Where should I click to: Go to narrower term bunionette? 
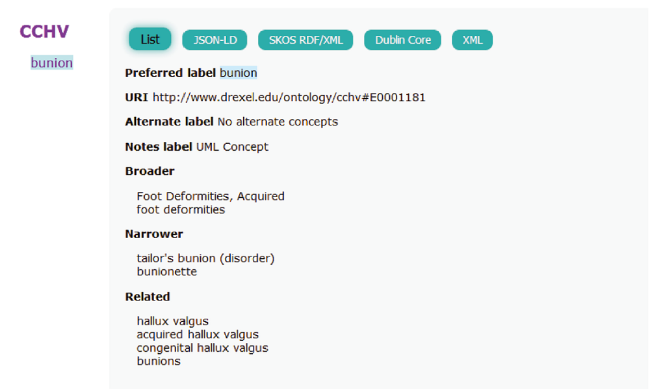tap(167, 272)
